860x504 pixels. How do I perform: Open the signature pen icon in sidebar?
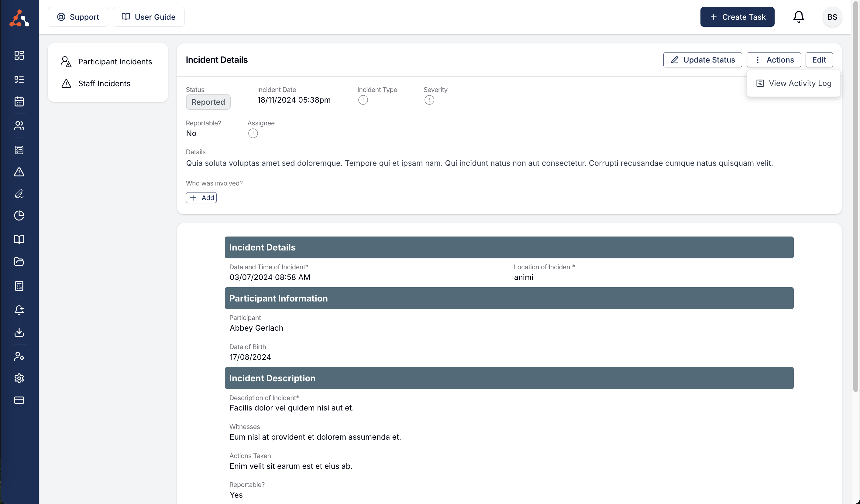[x=19, y=194]
